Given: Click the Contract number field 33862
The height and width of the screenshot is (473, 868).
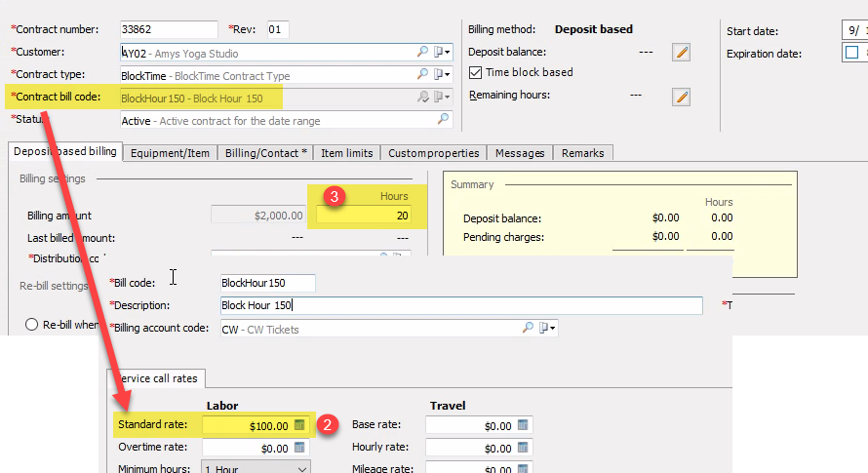Looking at the screenshot, I should [x=169, y=29].
